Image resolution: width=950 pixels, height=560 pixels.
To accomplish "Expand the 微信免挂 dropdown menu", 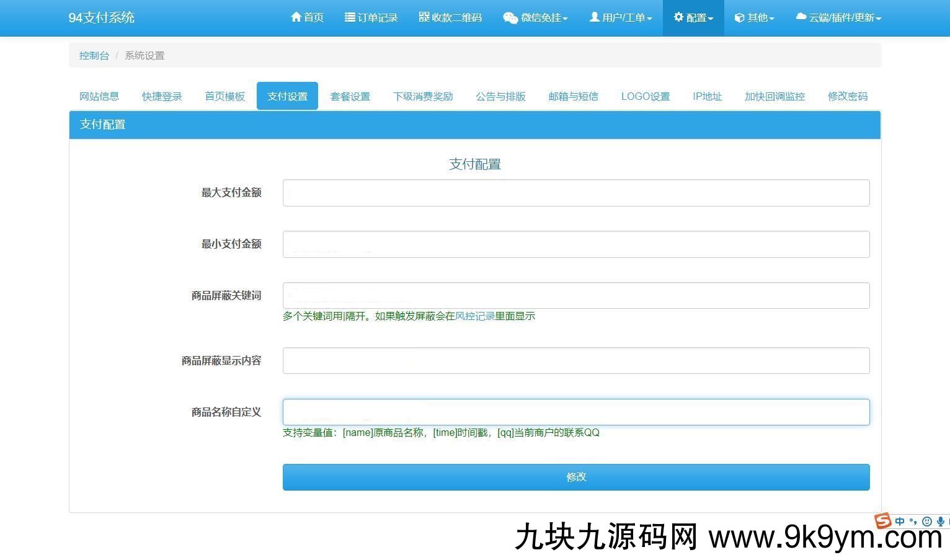I will click(x=535, y=18).
